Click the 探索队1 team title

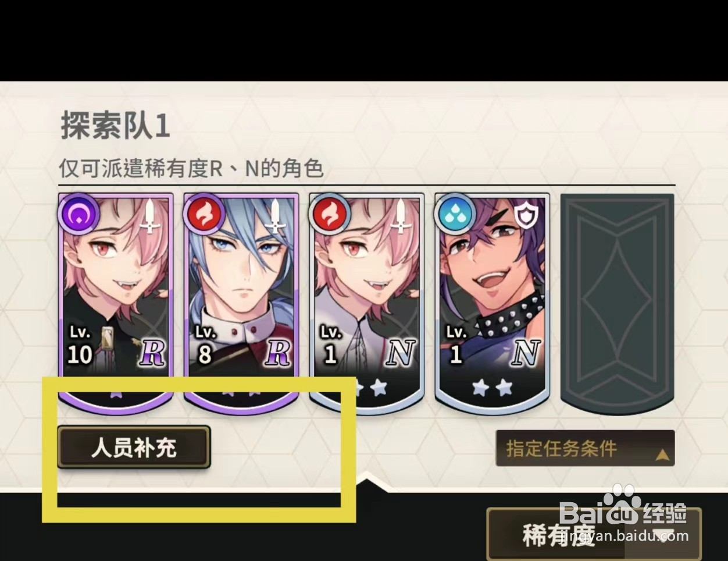click(x=115, y=126)
